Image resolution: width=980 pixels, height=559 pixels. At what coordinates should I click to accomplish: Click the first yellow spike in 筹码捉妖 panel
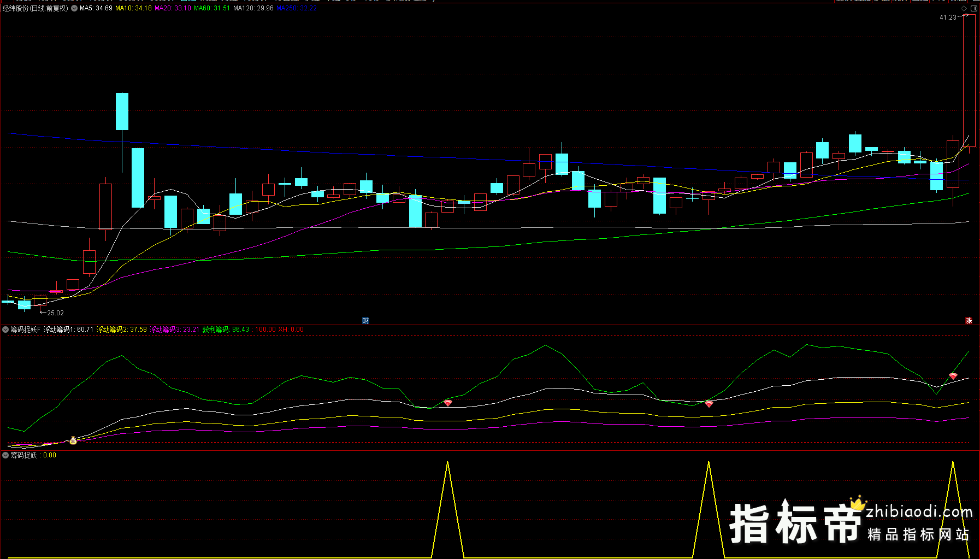(x=447, y=509)
